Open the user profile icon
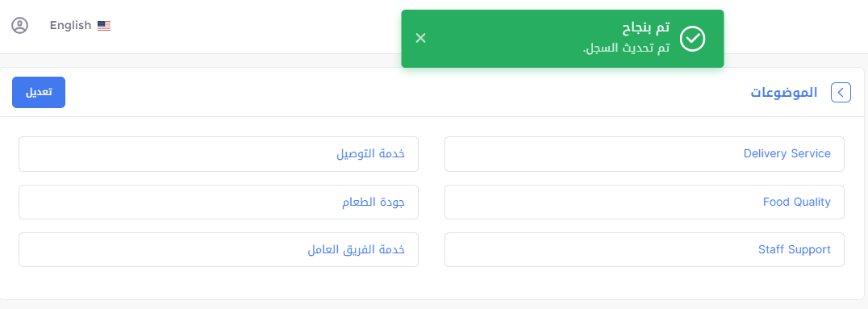Image resolution: width=868 pixels, height=309 pixels. (19, 26)
